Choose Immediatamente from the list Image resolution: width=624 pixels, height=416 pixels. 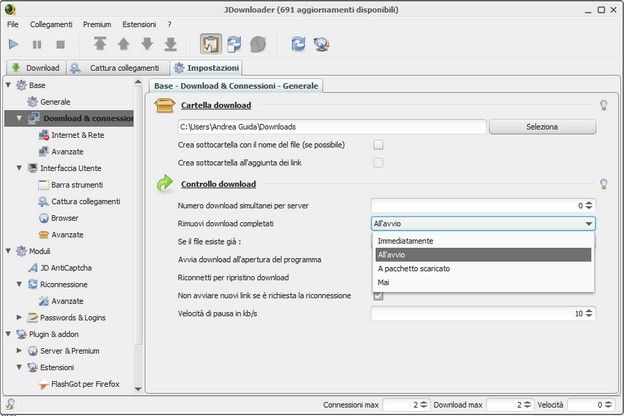click(x=483, y=241)
